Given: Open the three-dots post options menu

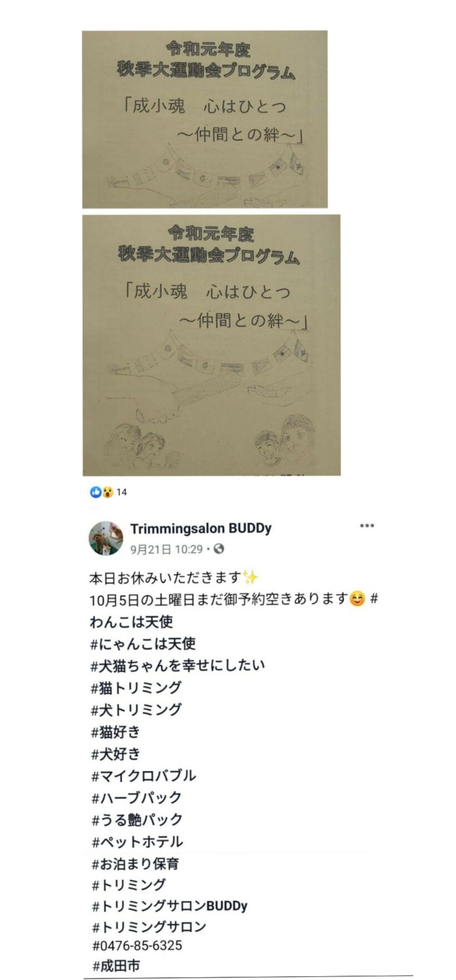Looking at the screenshot, I should click(x=367, y=526).
